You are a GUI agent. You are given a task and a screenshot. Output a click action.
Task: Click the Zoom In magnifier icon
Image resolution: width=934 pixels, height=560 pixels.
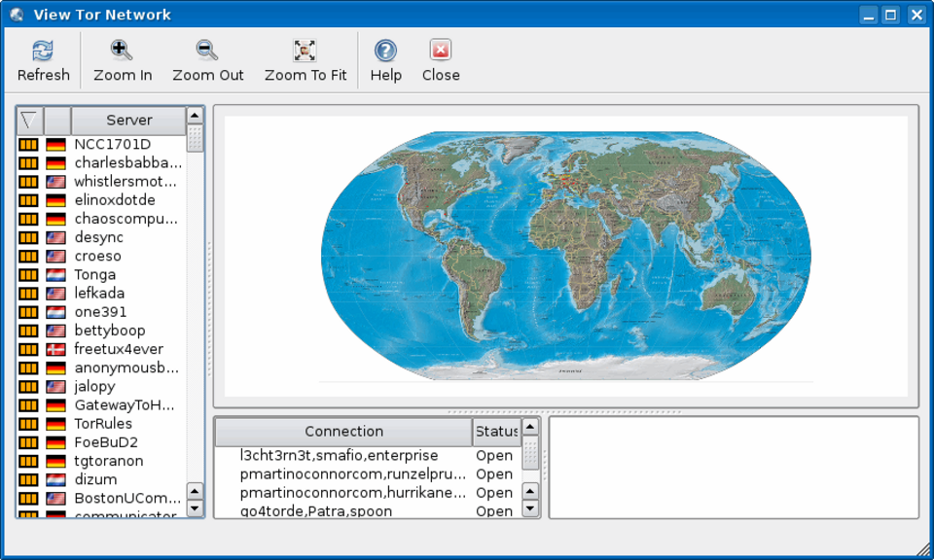coord(122,51)
